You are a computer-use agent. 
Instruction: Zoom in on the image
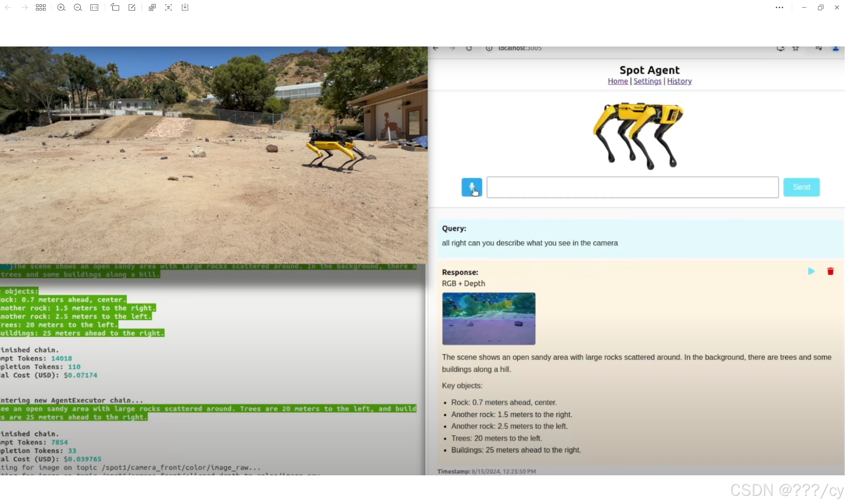(61, 8)
